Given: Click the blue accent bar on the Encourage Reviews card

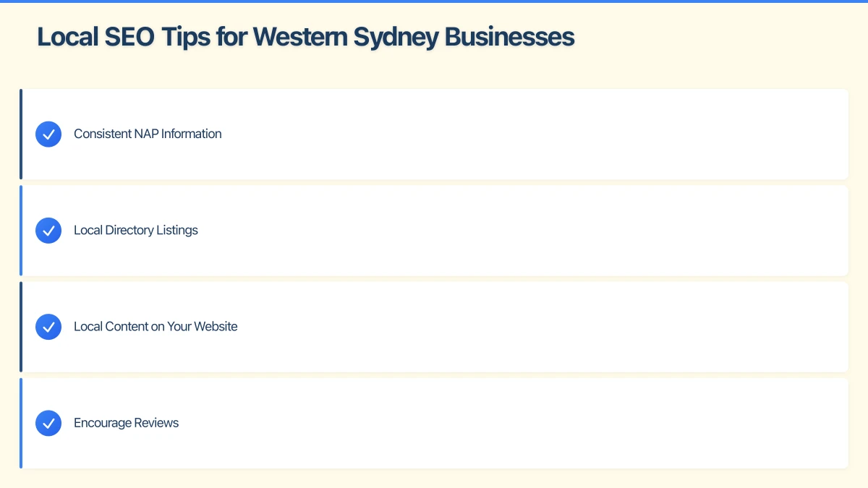Looking at the screenshot, I should (x=21, y=423).
